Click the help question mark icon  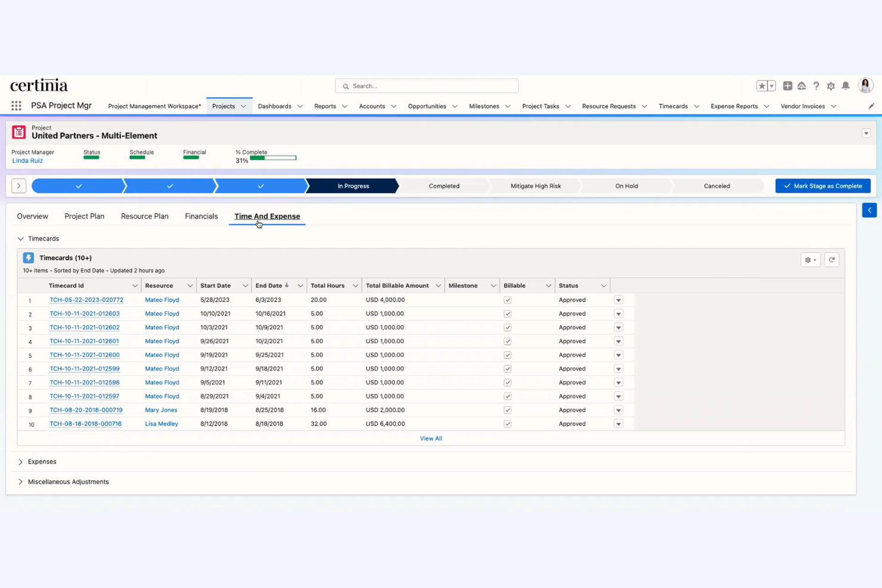tap(816, 86)
